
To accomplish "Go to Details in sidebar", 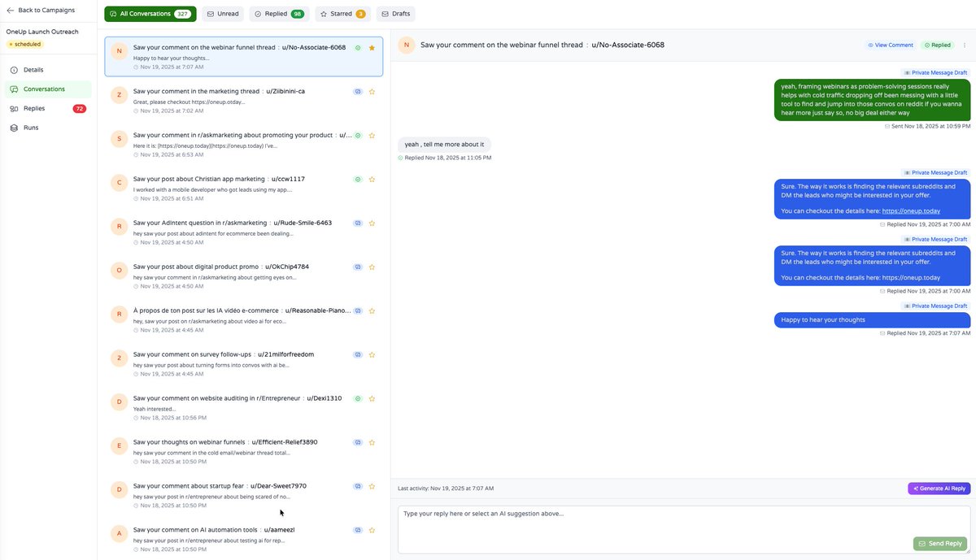I will [48, 70].
